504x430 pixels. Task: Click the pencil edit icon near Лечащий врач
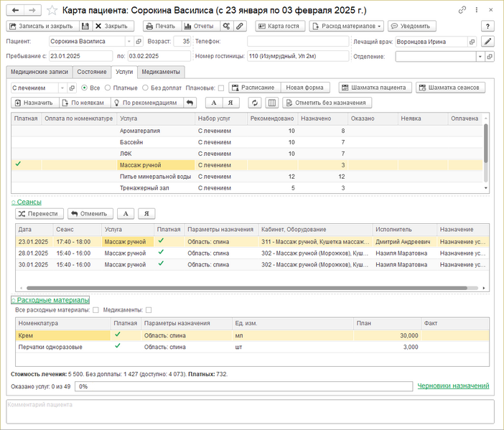point(488,42)
